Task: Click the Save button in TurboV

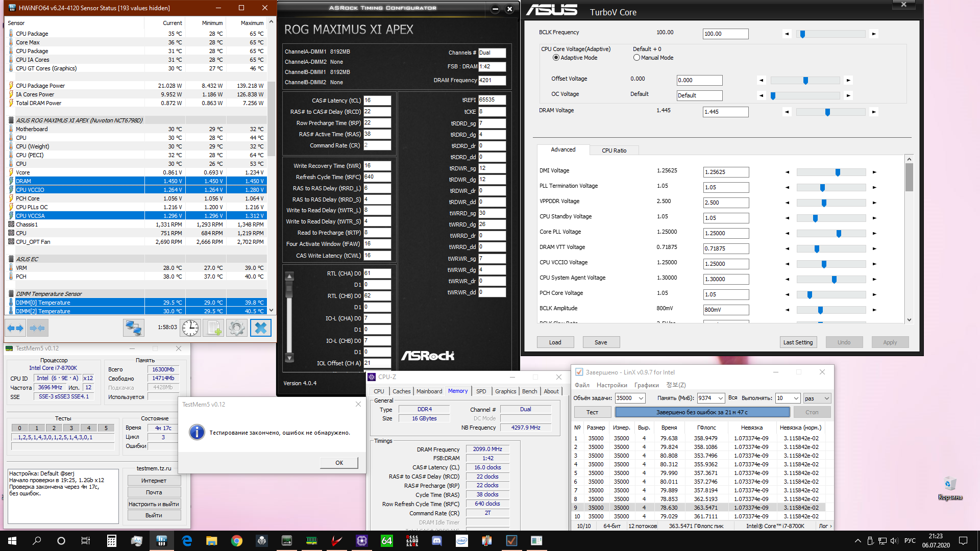Action: click(601, 342)
